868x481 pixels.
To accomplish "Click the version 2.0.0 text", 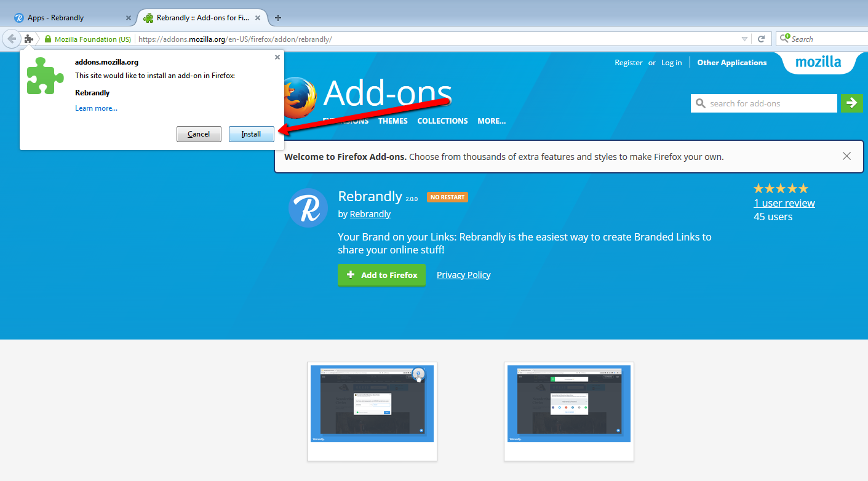I will point(412,199).
